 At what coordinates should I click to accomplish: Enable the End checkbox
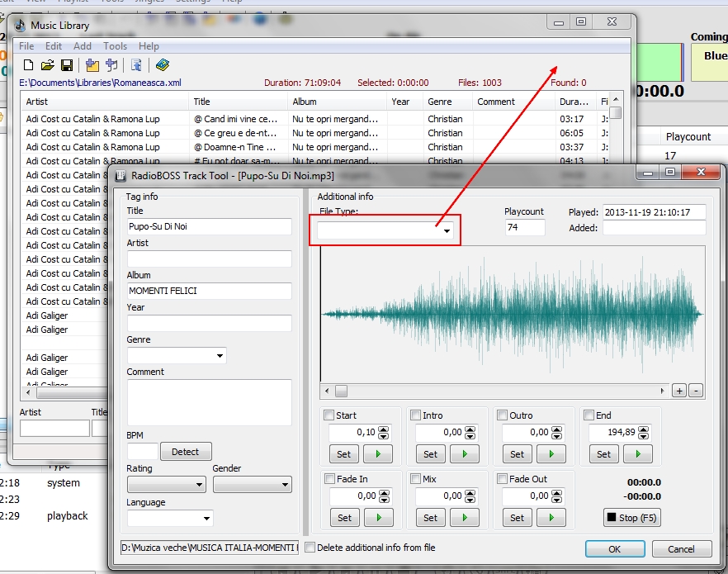pos(589,415)
